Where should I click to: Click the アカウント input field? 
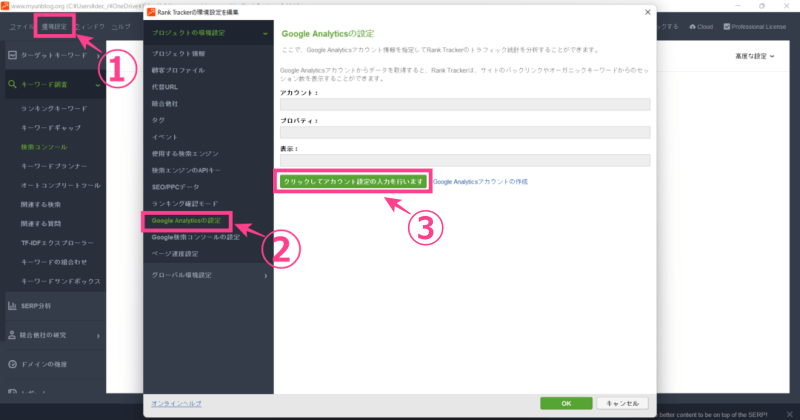click(465, 105)
